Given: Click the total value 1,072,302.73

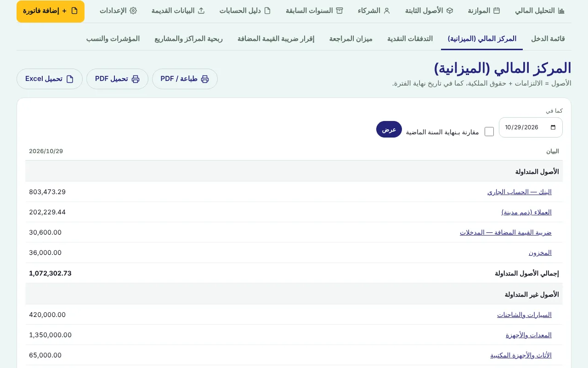Looking at the screenshot, I should (x=50, y=273).
